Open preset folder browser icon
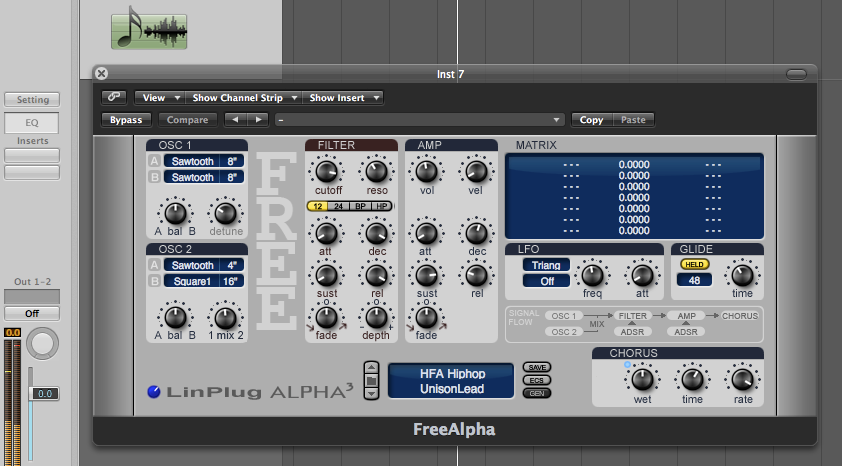 (x=371, y=381)
